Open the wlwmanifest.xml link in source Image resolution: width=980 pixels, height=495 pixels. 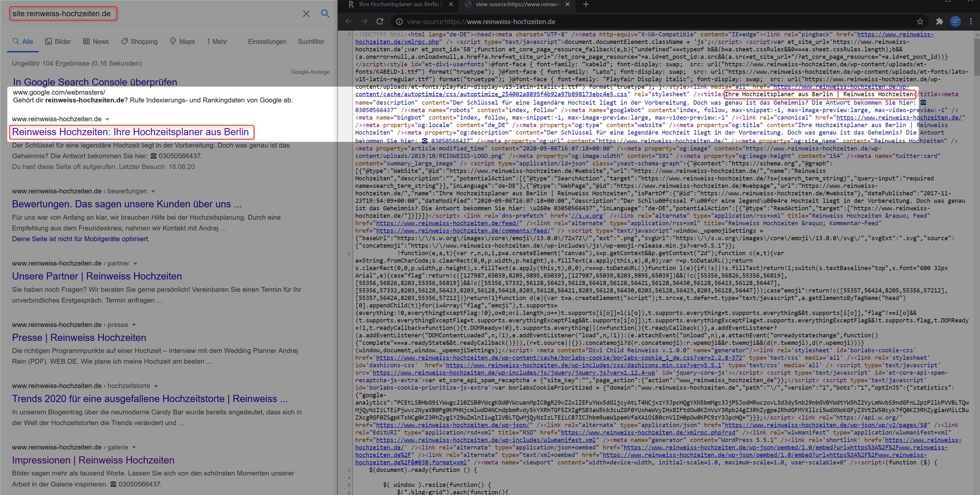(486, 440)
